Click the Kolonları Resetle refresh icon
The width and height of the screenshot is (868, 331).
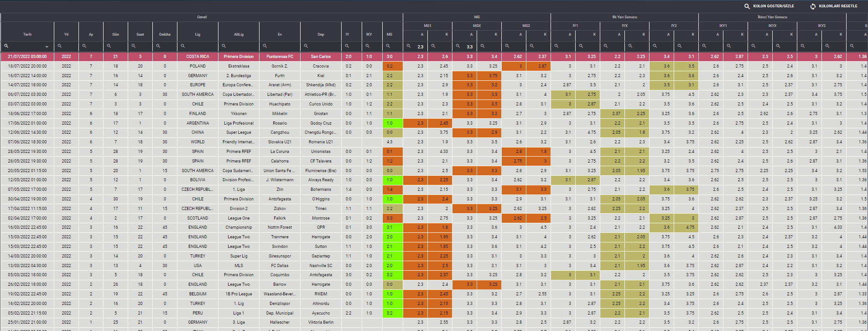pyautogui.click(x=812, y=6)
